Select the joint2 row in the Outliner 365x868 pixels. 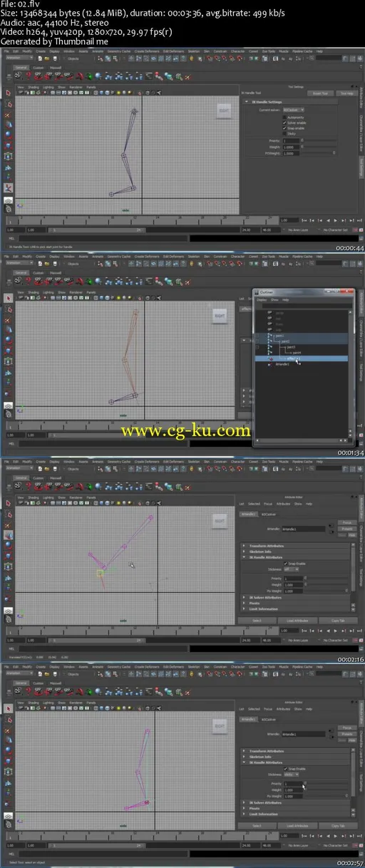click(x=302, y=341)
